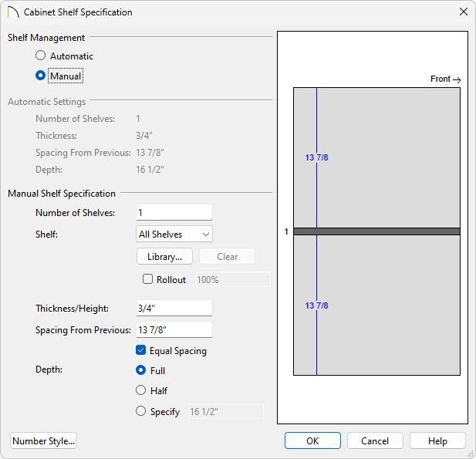
Task: Confirm with the OK button
Action: (312, 440)
